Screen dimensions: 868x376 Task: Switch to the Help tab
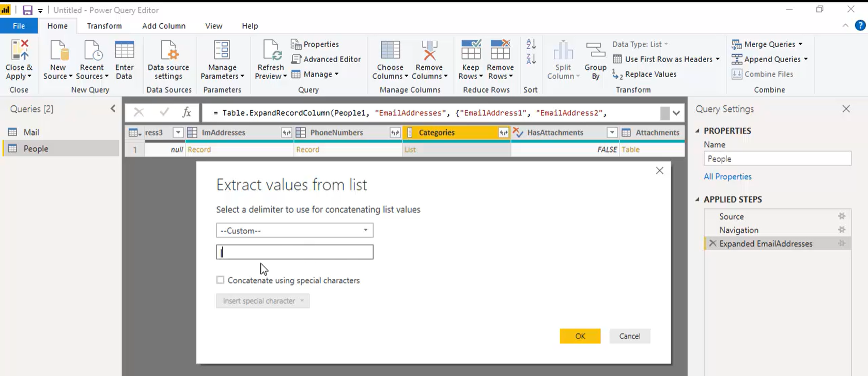250,26
